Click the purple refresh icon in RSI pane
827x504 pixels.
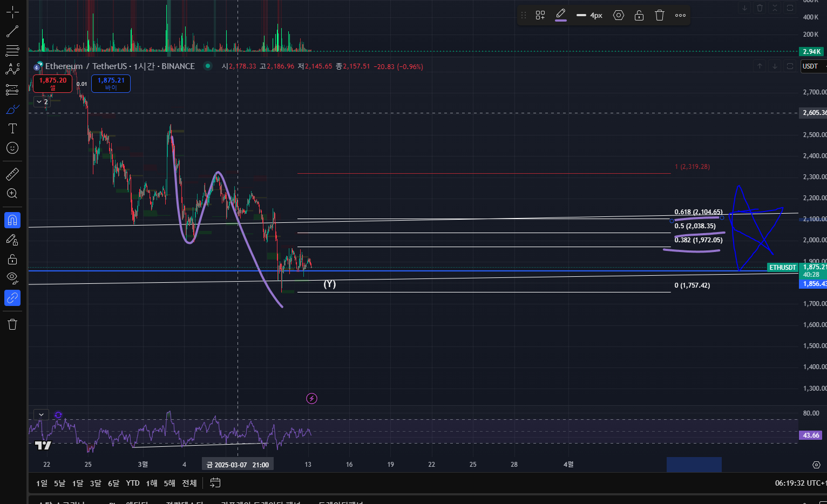point(58,415)
